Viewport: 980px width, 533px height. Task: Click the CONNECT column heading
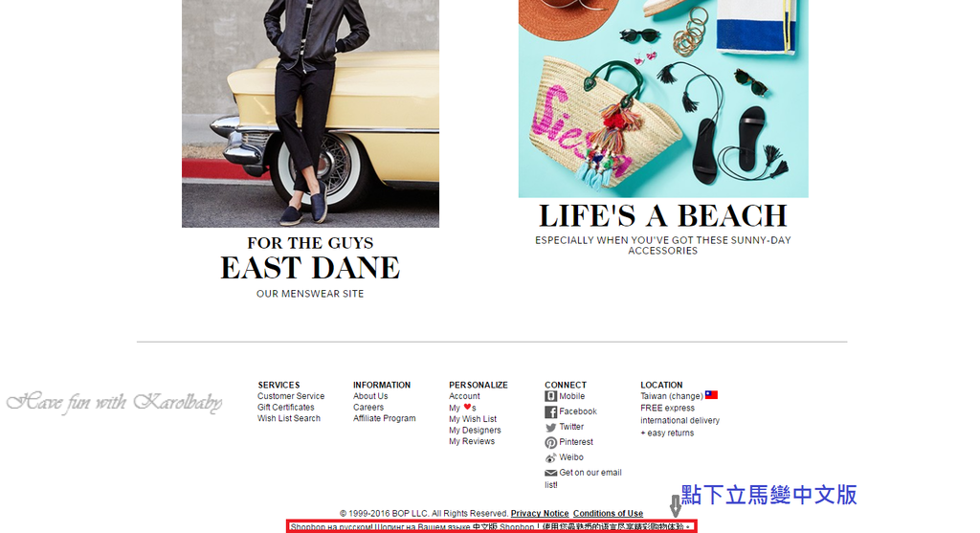point(566,385)
